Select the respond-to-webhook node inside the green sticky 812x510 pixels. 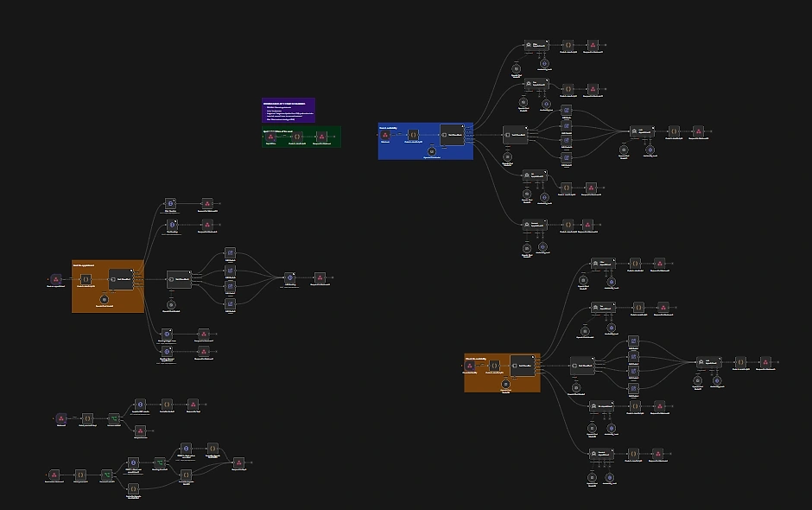point(321,137)
